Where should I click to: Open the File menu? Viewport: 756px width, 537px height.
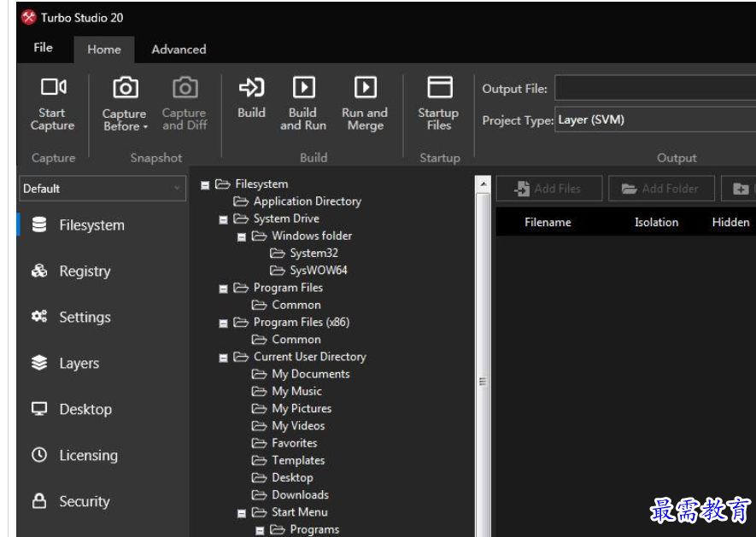(x=43, y=48)
